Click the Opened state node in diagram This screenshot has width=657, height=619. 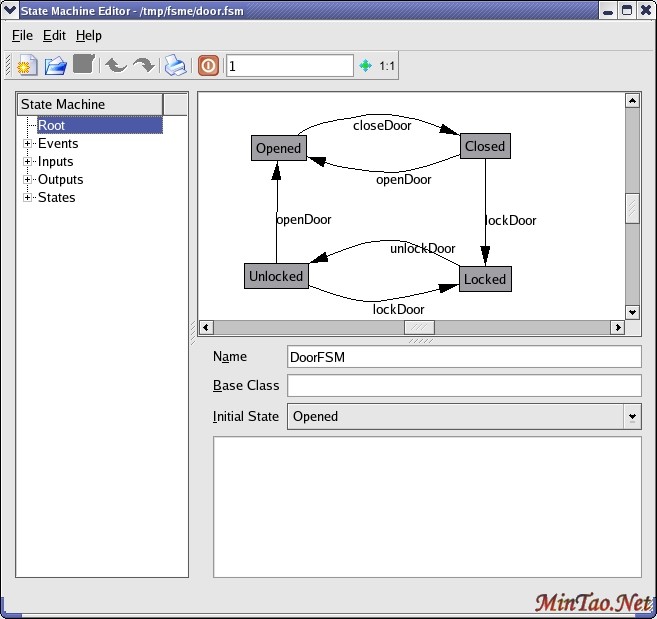point(278,148)
